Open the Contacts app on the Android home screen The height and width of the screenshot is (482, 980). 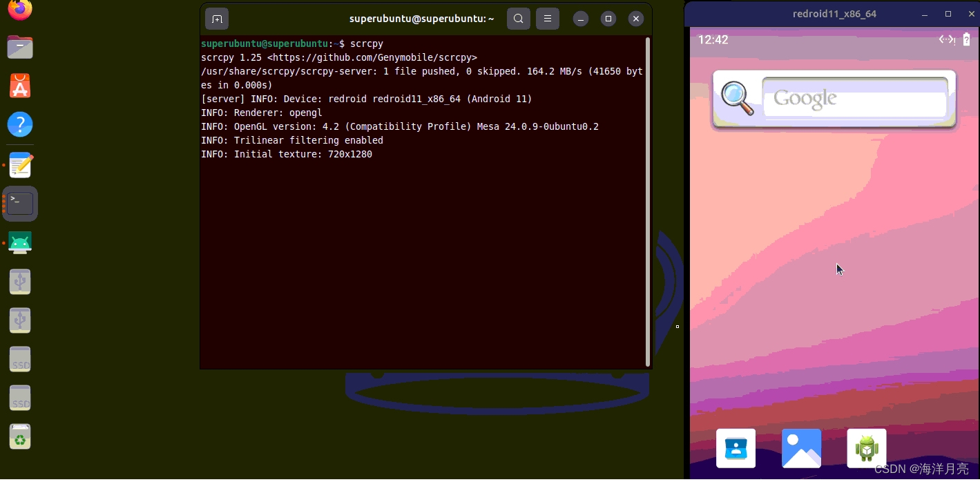[736, 447]
